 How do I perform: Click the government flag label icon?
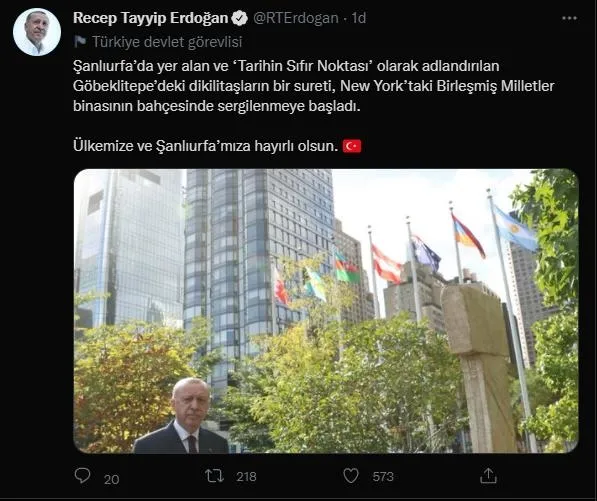pos(80,41)
